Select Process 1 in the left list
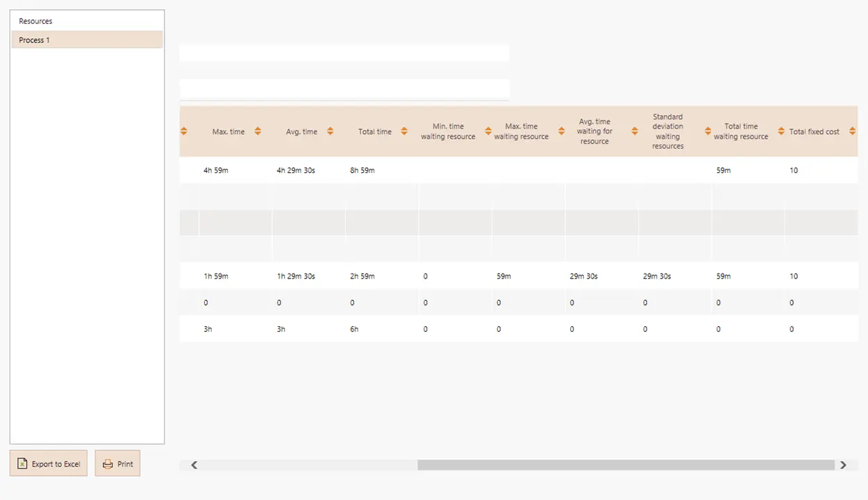This screenshot has width=868, height=500. [x=87, y=40]
